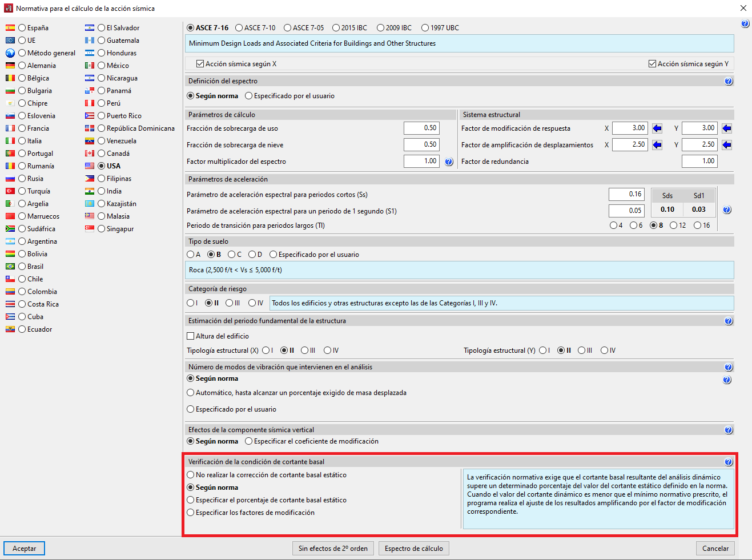Viewport: 752px width, 560px height.
Task: Click blue arrow for X response modification factor
Action: coord(657,128)
